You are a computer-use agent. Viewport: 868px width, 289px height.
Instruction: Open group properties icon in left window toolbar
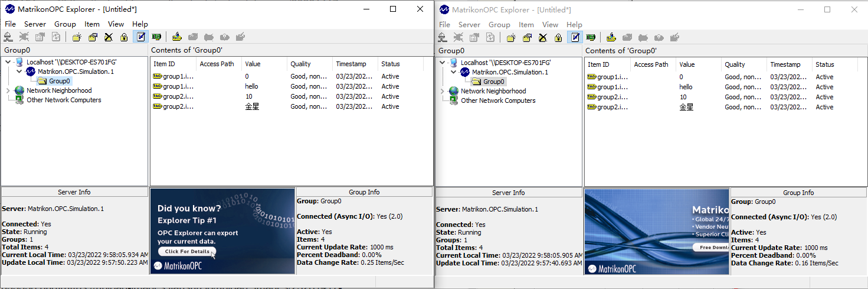93,37
